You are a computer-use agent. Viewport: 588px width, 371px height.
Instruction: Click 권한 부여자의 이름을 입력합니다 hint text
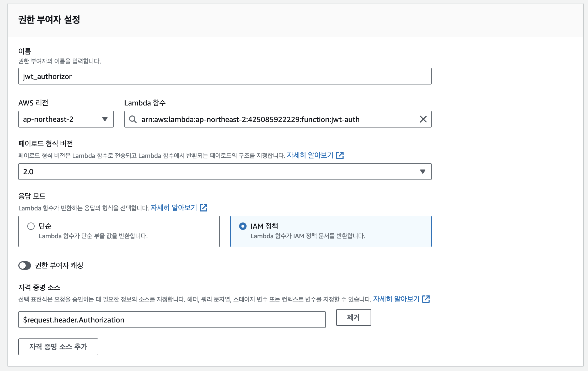(x=60, y=61)
